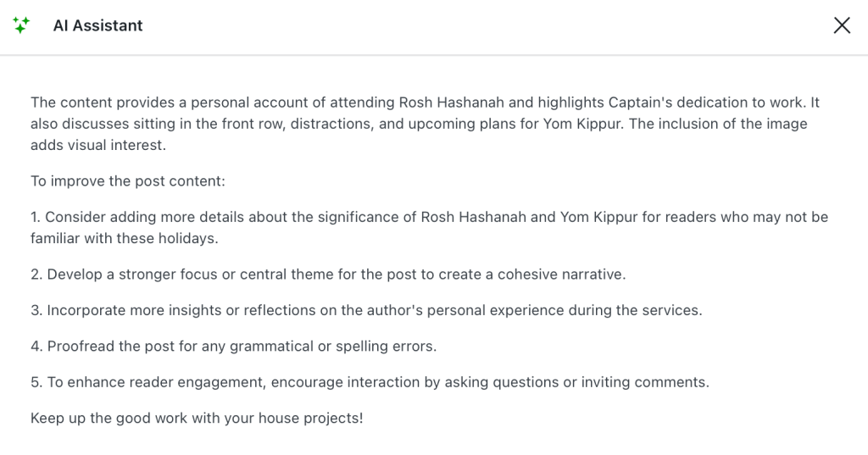Click the "AI Assistant" header title

tap(97, 25)
